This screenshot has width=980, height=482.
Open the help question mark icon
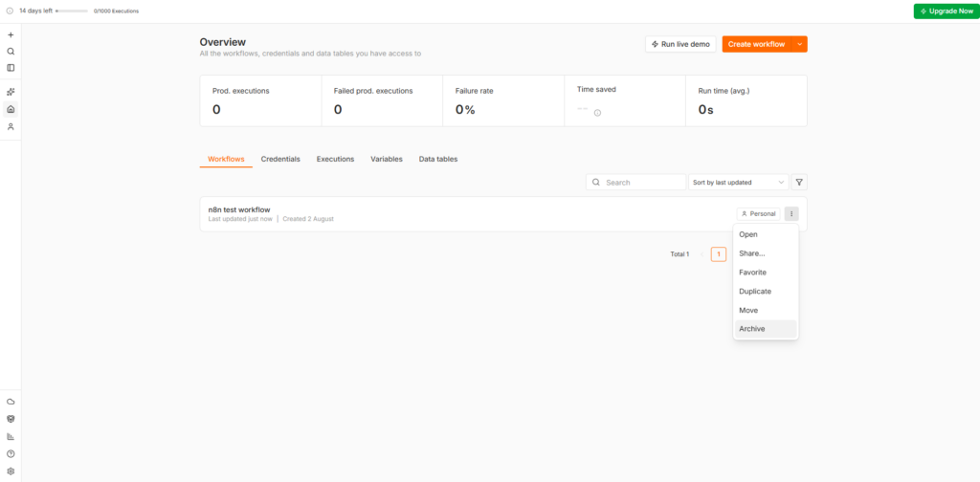(11, 454)
